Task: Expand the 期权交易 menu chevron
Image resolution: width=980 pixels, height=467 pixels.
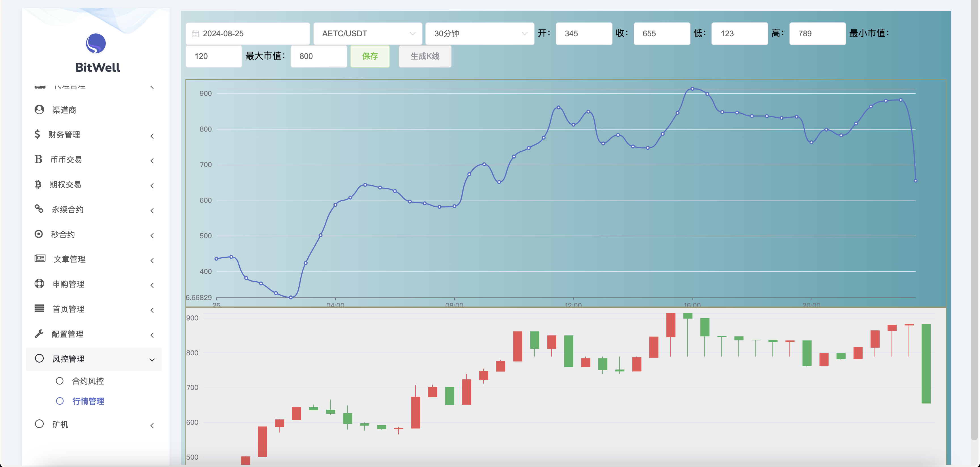Action: (x=152, y=186)
